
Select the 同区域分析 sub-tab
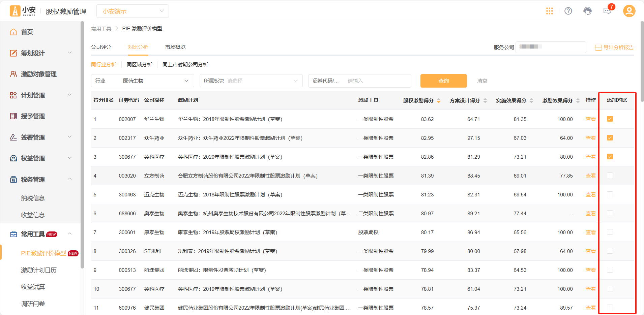pos(139,65)
